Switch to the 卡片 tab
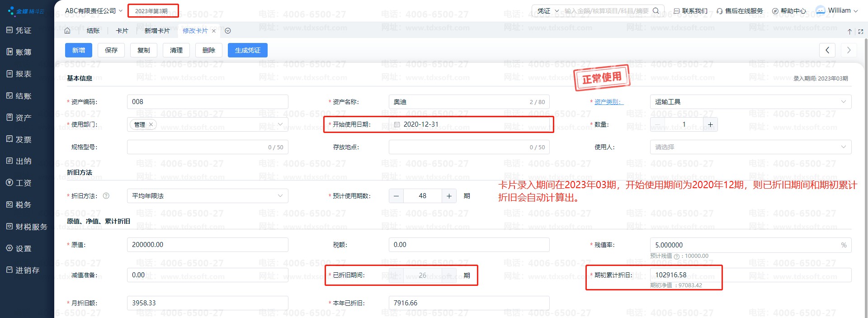The image size is (868, 318). click(x=122, y=31)
